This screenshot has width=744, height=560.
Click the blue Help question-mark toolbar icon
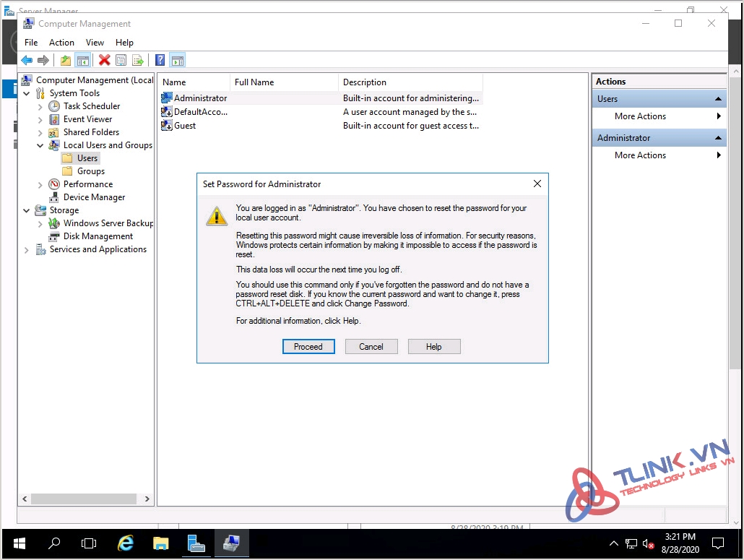[160, 61]
